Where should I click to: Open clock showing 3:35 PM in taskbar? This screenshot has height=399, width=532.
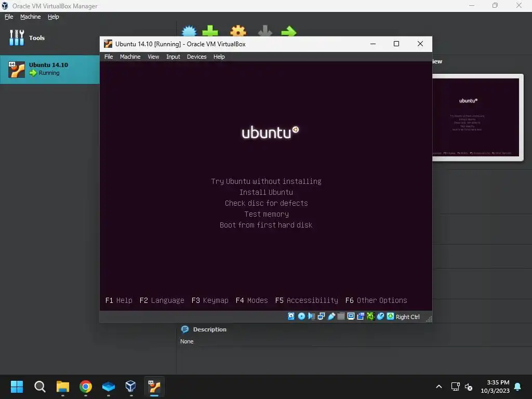[x=495, y=387]
